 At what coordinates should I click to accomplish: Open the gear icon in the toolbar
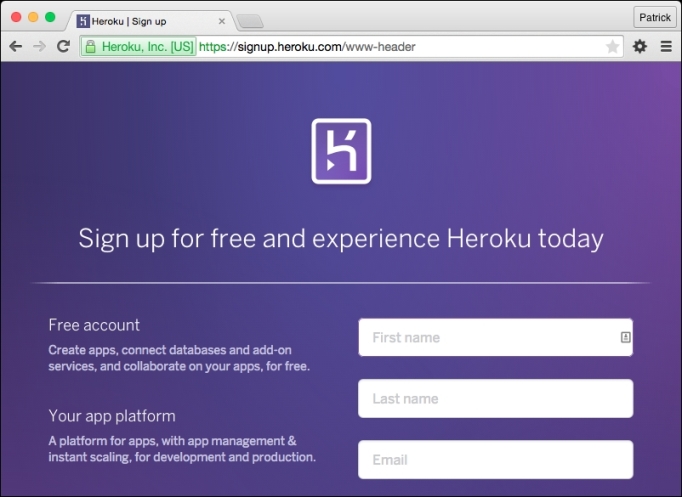(640, 46)
